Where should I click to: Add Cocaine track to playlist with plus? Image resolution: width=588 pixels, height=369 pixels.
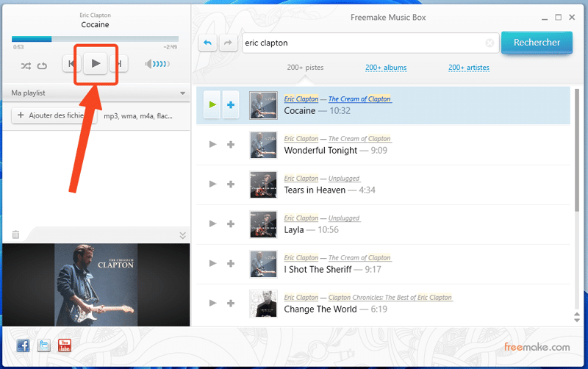[x=230, y=105]
